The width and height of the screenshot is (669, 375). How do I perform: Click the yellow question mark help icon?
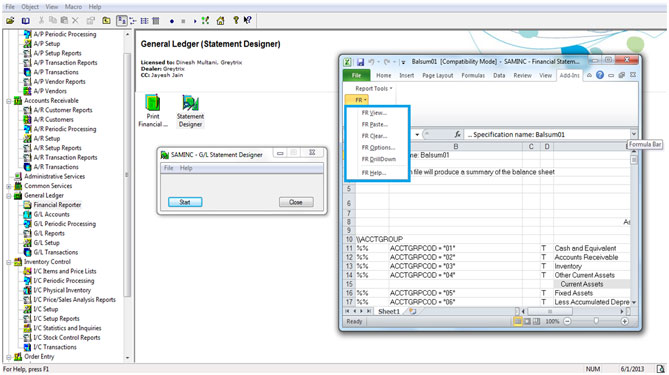[236, 20]
